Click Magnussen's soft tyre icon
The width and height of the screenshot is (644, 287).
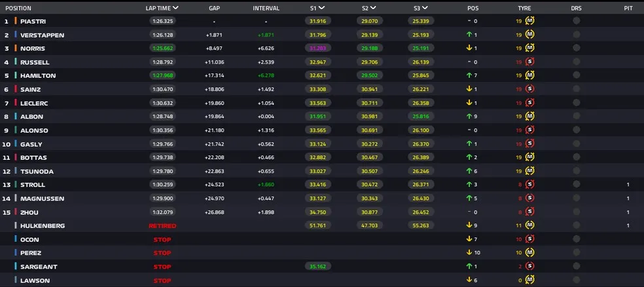(x=530, y=198)
